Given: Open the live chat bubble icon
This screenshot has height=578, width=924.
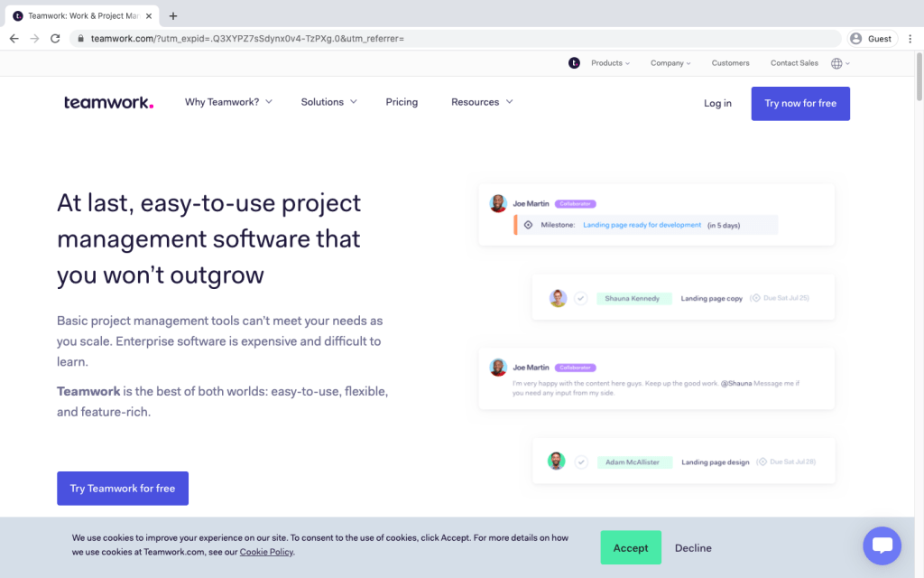Looking at the screenshot, I should click(x=882, y=545).
